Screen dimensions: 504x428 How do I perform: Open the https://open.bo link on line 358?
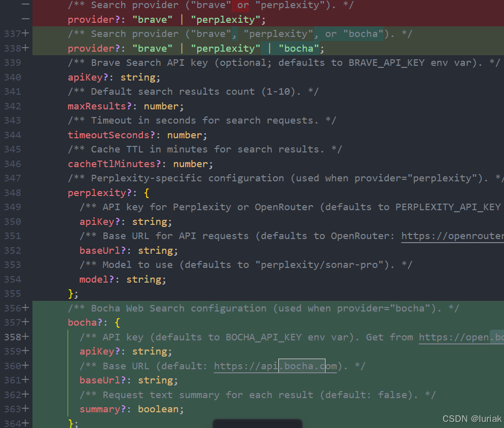coord(461,337)
